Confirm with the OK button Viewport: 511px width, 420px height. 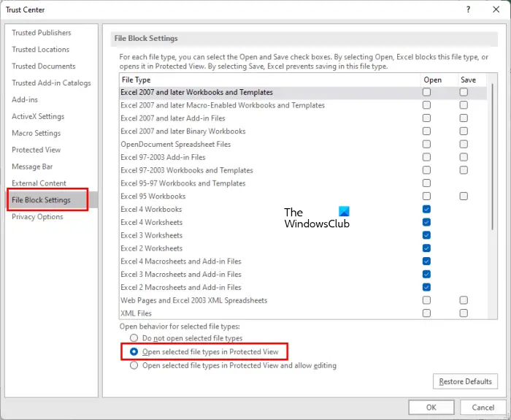coord(431,408)
